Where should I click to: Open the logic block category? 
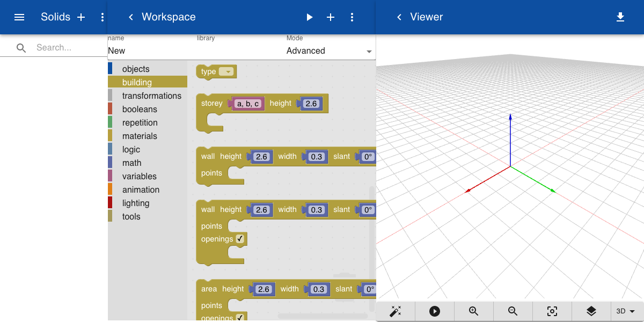[148, 149]
